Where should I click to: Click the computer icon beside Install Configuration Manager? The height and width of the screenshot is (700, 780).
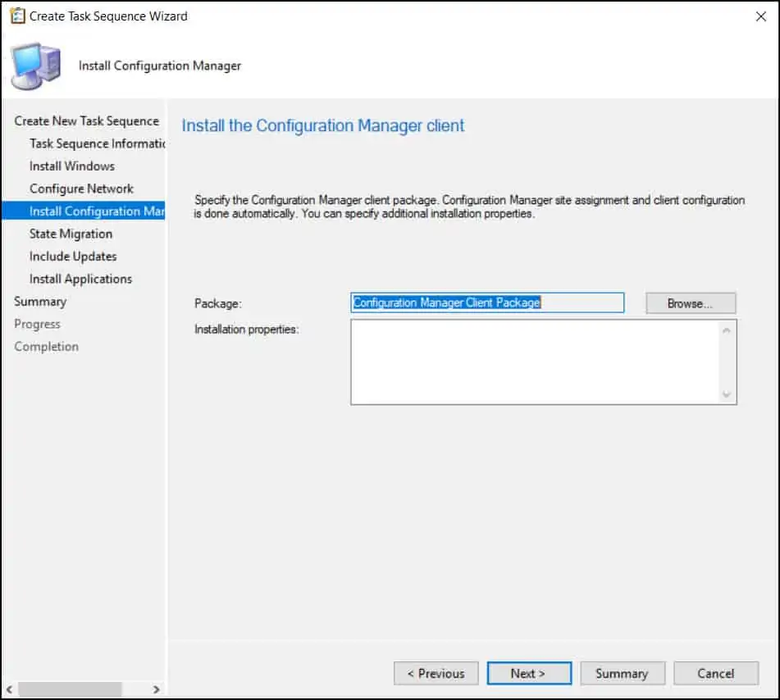(x=36, y=66)
